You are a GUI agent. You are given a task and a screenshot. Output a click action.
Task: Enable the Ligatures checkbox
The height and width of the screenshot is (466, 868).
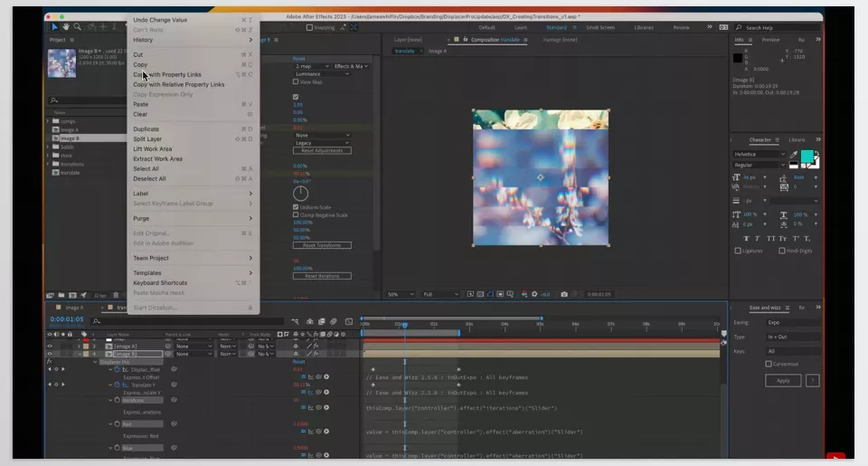tap(738, 251)
